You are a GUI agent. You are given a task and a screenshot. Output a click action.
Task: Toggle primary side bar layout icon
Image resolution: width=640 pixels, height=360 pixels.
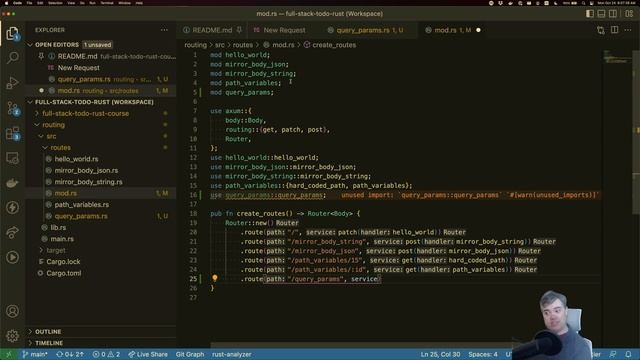click(x=590, y=13)
